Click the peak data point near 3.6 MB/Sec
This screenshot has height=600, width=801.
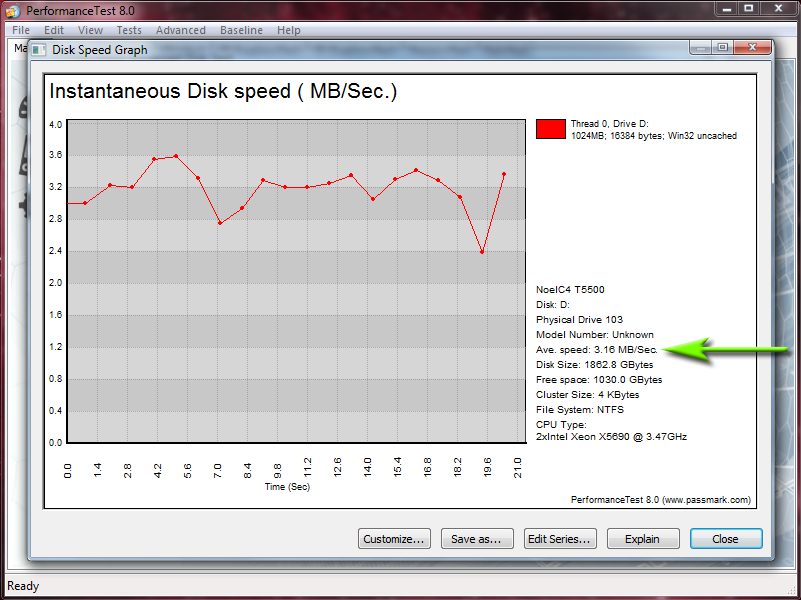(x=176, y=156)
